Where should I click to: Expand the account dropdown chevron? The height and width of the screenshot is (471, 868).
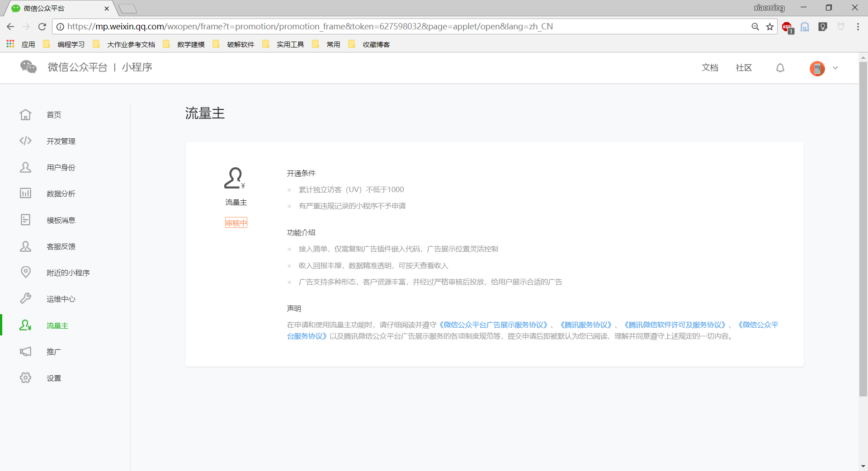coord(835,68)
